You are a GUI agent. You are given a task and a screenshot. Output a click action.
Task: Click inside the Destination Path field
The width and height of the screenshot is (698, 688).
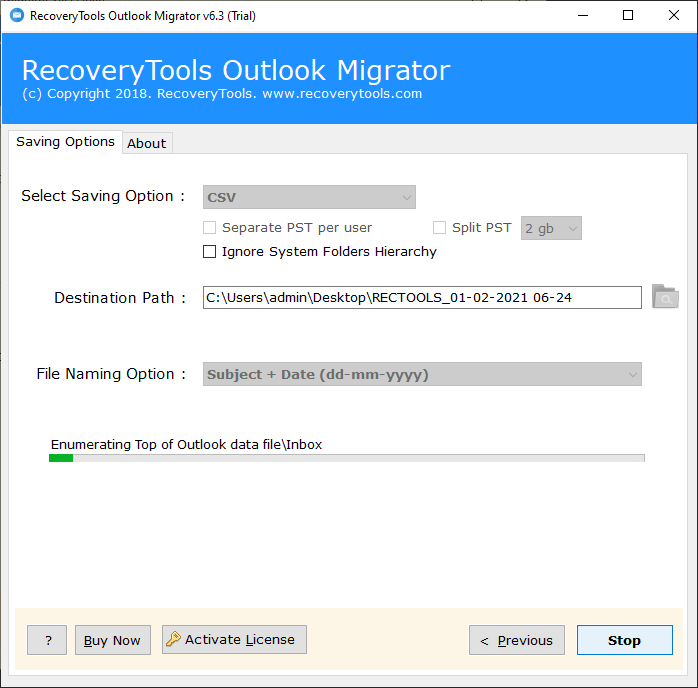[x=422, y=297]
